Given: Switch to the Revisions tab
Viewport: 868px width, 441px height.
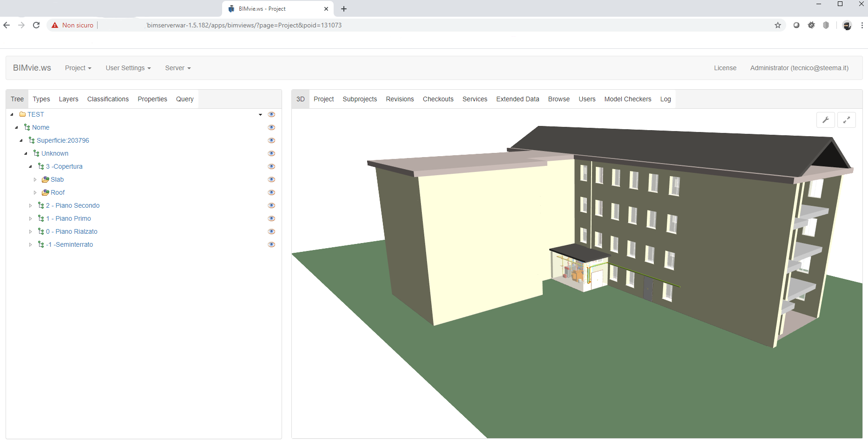Looking at the screenshot, I should (x=399, y=99).
